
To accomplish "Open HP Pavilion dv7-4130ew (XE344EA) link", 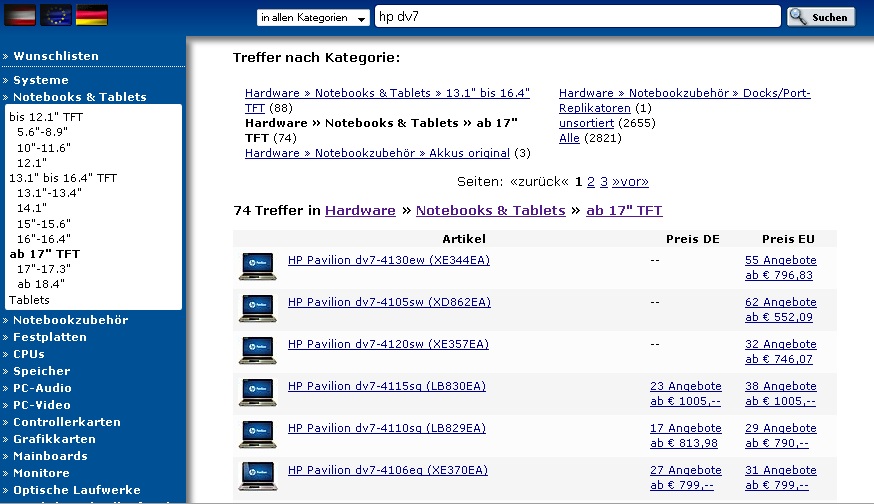I will click(389, 260).
